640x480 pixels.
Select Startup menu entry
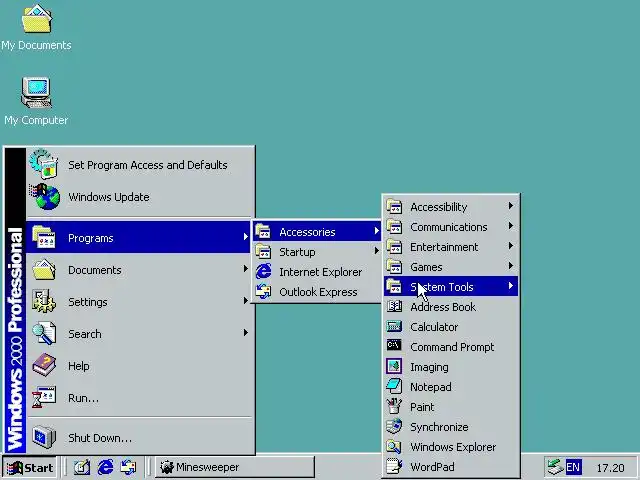click(x=317, y=251)
